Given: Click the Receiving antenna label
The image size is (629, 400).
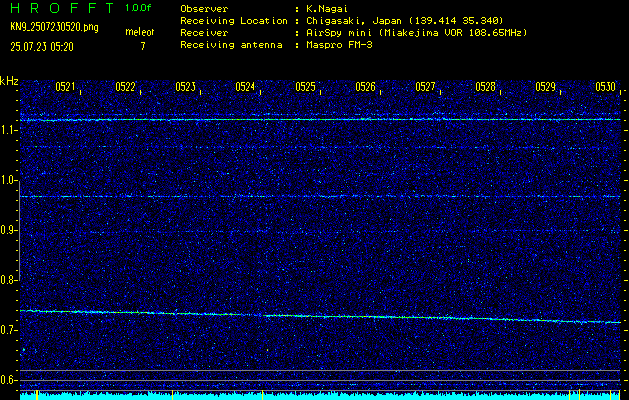Looking at the screenshot, I should coord(231,45).
